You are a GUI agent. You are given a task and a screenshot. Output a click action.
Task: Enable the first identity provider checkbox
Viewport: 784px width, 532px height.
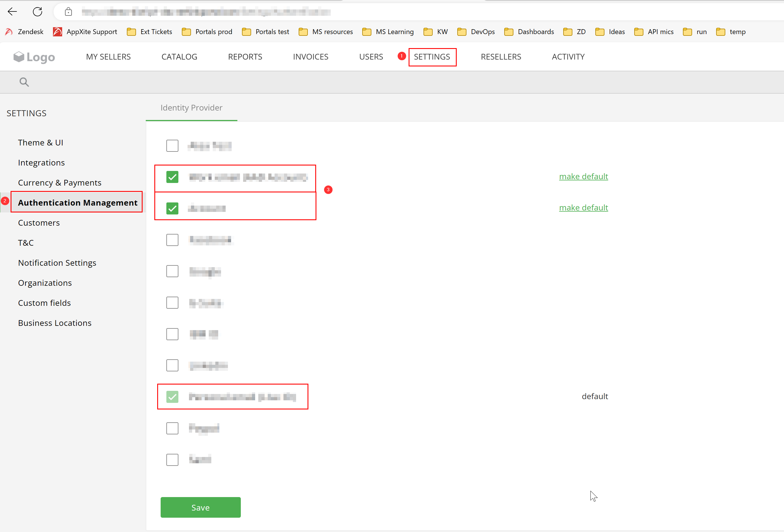click(172, 146)
